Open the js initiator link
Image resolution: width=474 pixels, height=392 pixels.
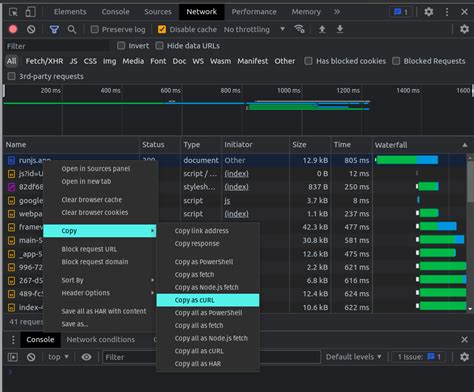pyautogui.click(x=227, y=201)
